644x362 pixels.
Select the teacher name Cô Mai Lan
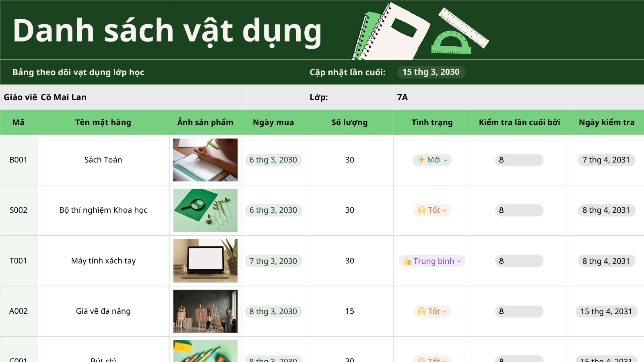pos(64,97)
